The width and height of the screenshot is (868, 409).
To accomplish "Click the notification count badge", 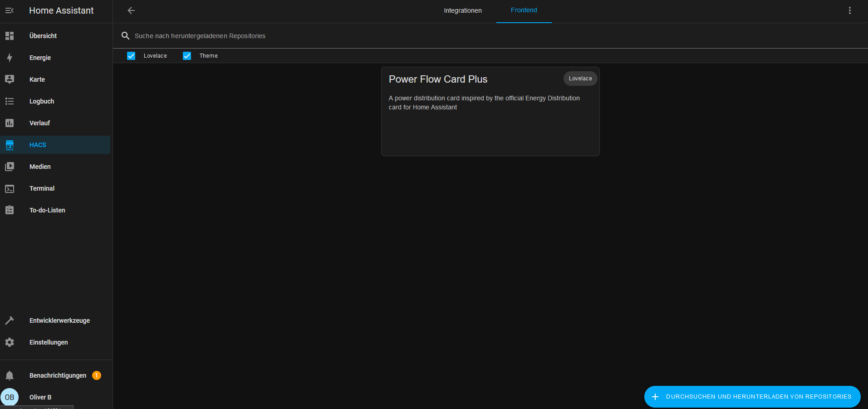I will (x=97, y=375).
